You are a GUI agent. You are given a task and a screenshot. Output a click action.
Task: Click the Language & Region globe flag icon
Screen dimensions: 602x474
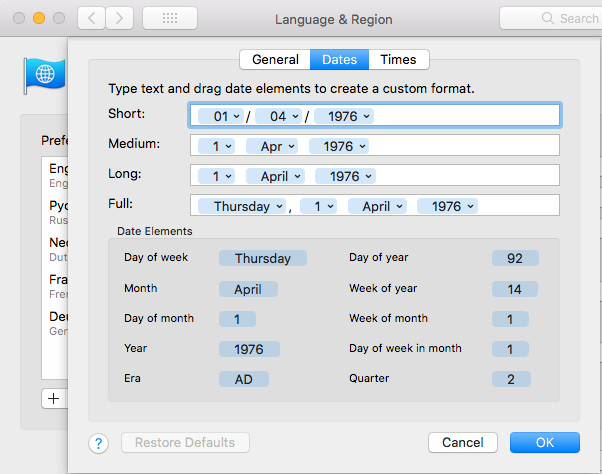[x=44, y=74]
